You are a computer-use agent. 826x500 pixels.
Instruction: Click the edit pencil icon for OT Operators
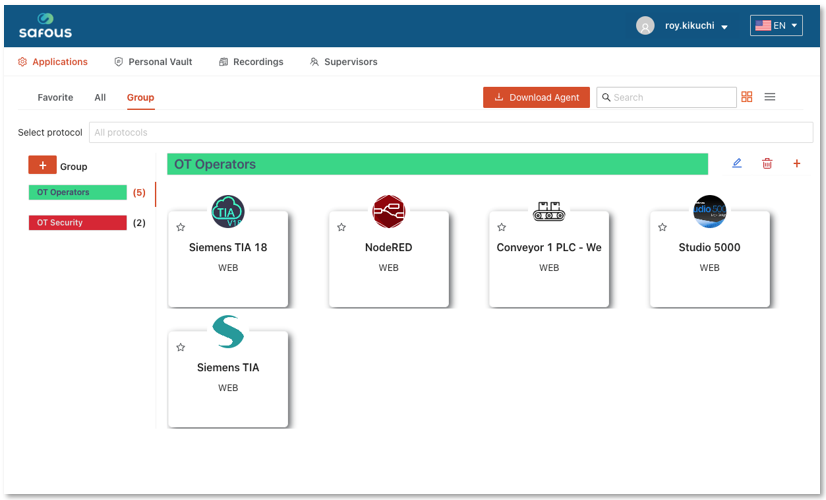pyautogui.click(x=737, y=164)
